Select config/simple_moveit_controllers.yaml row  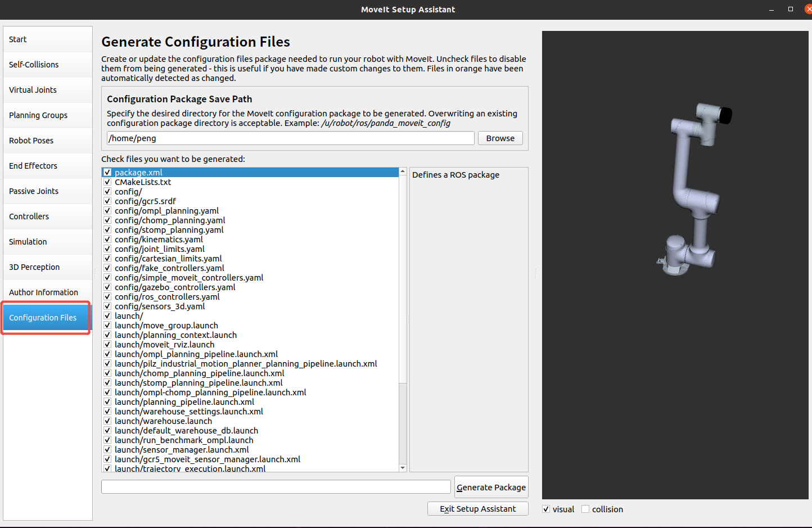point(250,278)
